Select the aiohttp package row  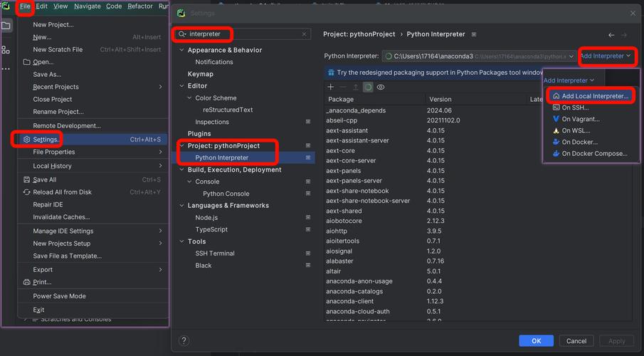[477, 231]
